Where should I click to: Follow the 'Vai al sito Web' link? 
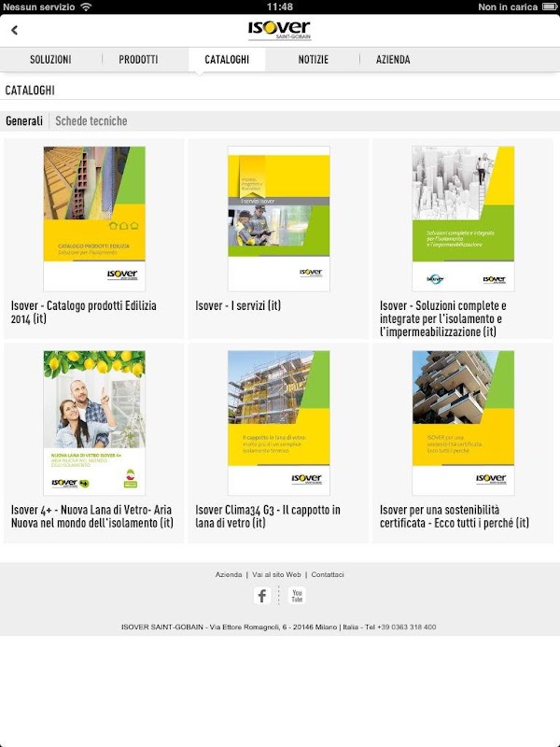tap(276, 574)
